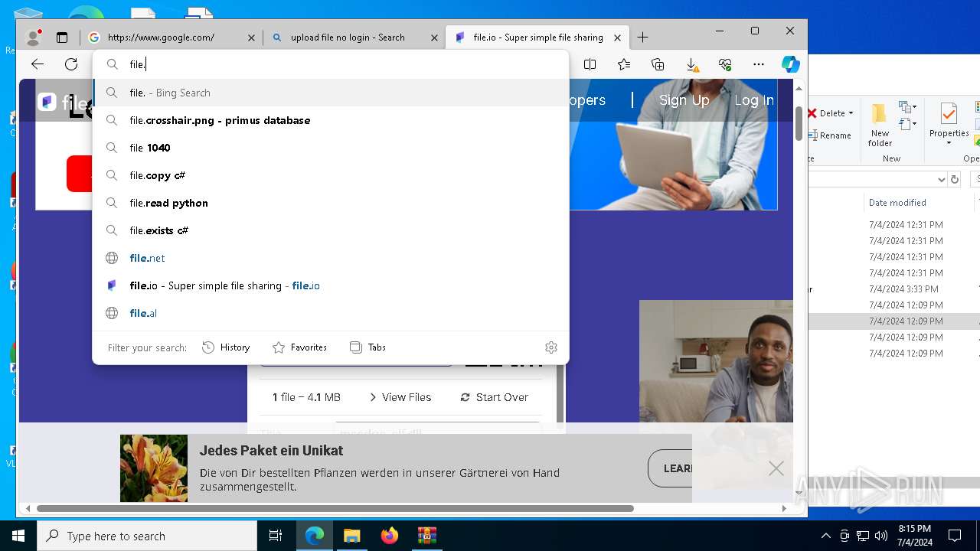
Task: Click the flower ad thumbnail
Action: 154,468
